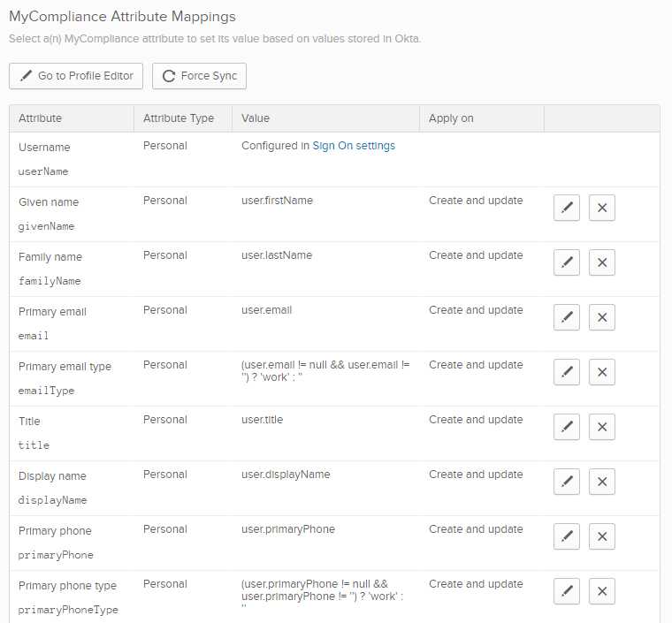672x623 pixels.
Task: Select the user.firstName value text
Action: click(277, 201)
